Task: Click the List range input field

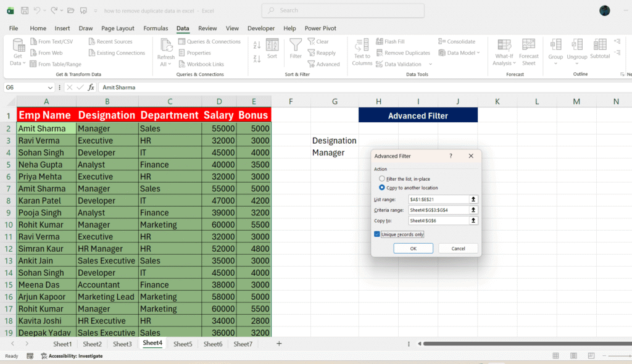Action: [x=438, y=199]
